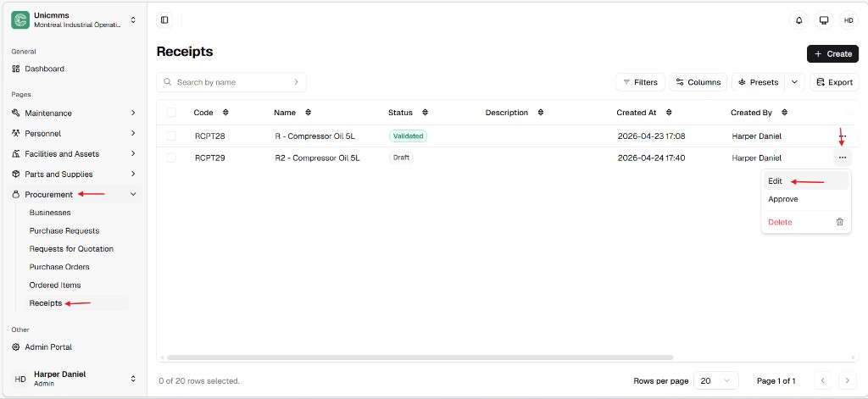Click the Create button
The height and width of the screenshot is (399, 868).
[x=832, y=53]
